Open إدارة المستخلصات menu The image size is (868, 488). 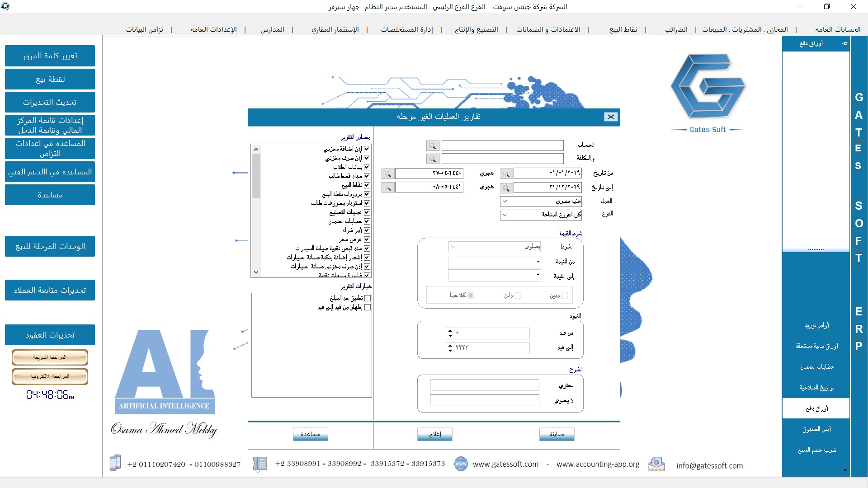[x=407, y=29]
